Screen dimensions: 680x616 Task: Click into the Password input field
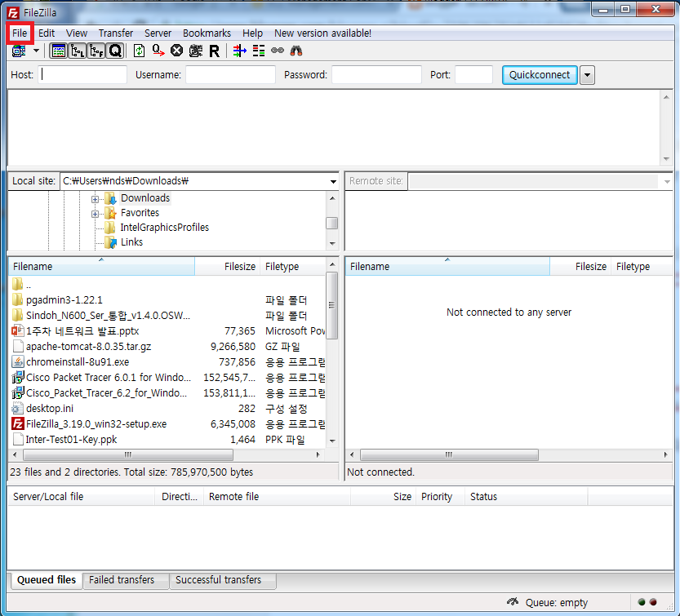pyautogui.click(x=376, y=74)
